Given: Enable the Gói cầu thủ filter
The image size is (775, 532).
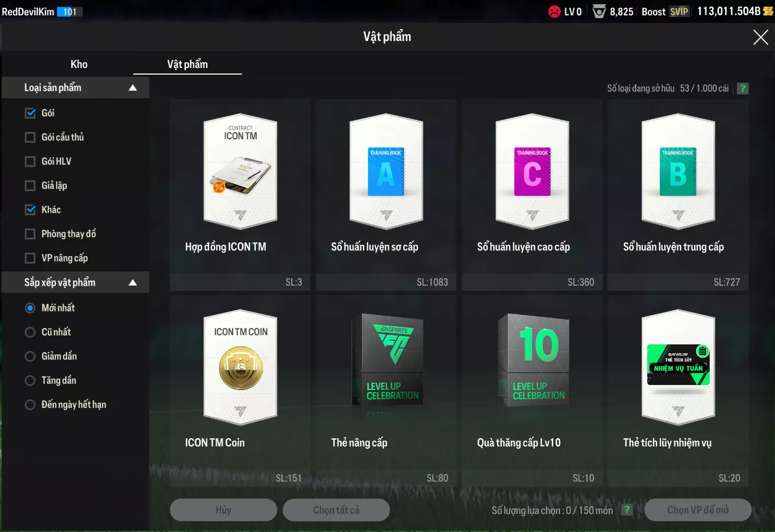Looking at the screenshot, I should pos(31,137).
